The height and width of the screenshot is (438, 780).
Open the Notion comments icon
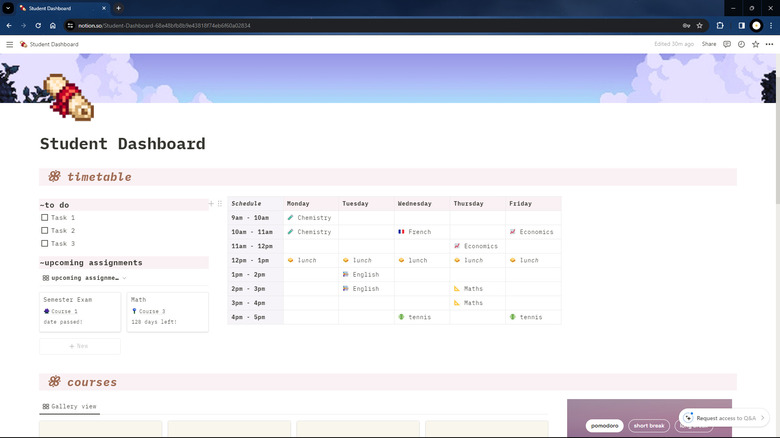pos(727,44)
